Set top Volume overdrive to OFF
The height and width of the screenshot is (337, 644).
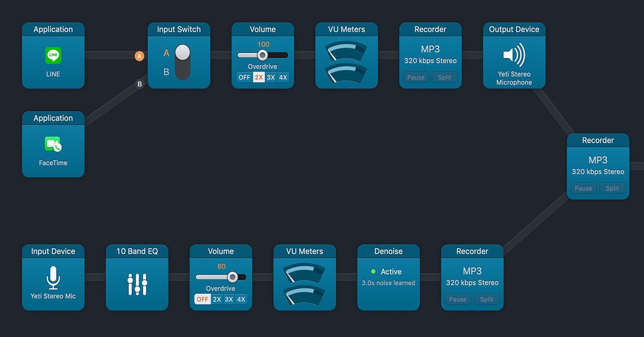(x=244, y=77)
